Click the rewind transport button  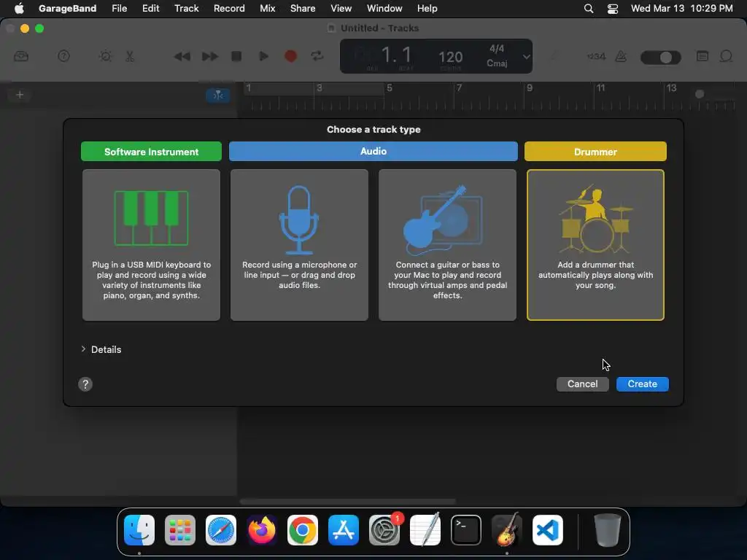click(182, 56)
